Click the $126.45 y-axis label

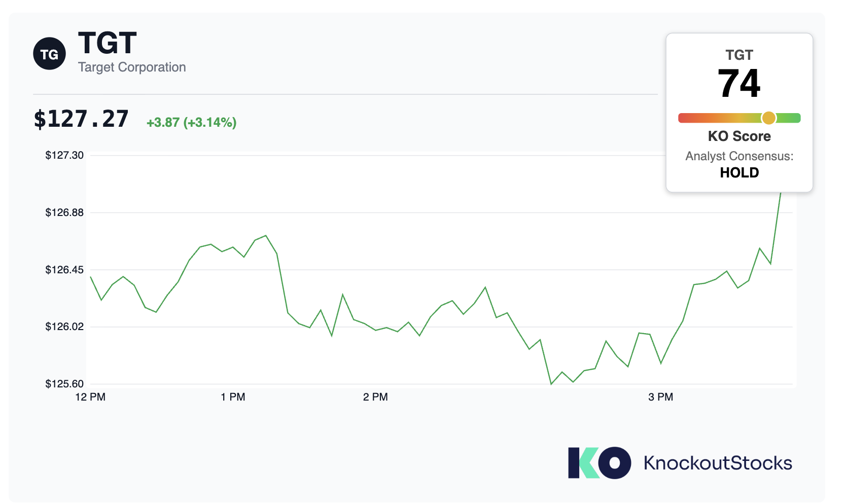pyautogui.click(x=64, y=270)
